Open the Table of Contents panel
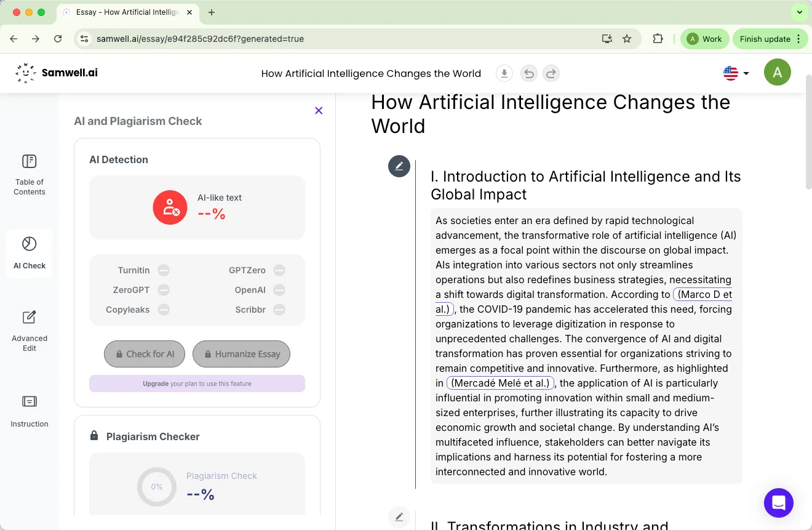Viewport: 812px width, 530px height. click(30, 174)
